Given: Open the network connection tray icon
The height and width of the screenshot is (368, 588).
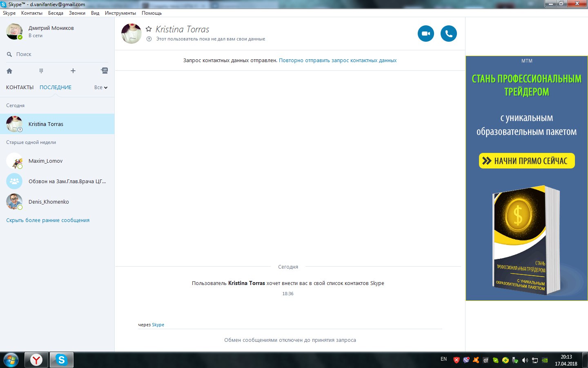Looking at the screenshot, I should click(535, 360).
